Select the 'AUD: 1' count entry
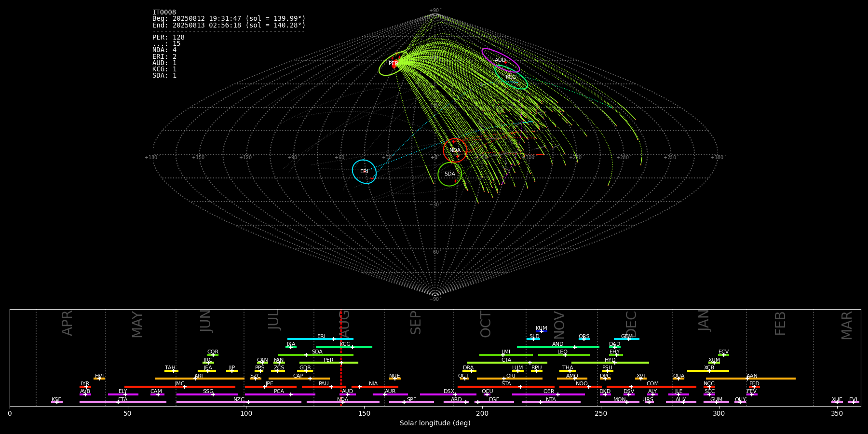This screenshot has width=868, height=434. (164, 63)
